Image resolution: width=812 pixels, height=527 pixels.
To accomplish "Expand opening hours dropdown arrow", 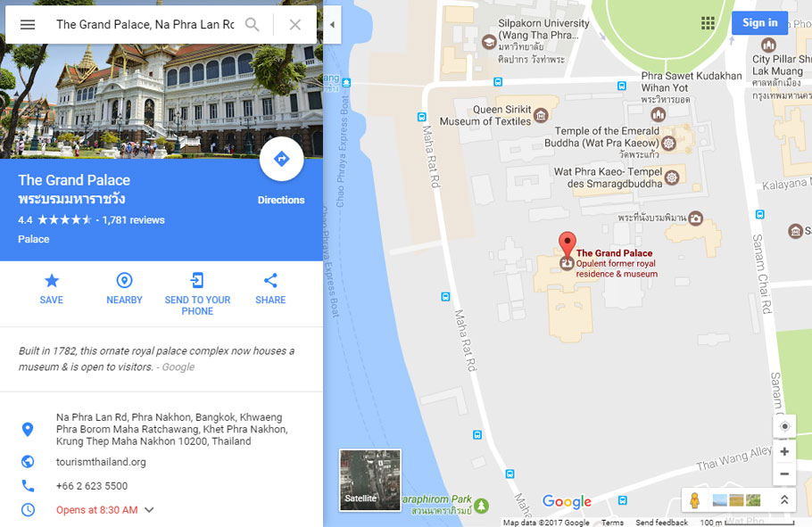I will click(149, 510).
